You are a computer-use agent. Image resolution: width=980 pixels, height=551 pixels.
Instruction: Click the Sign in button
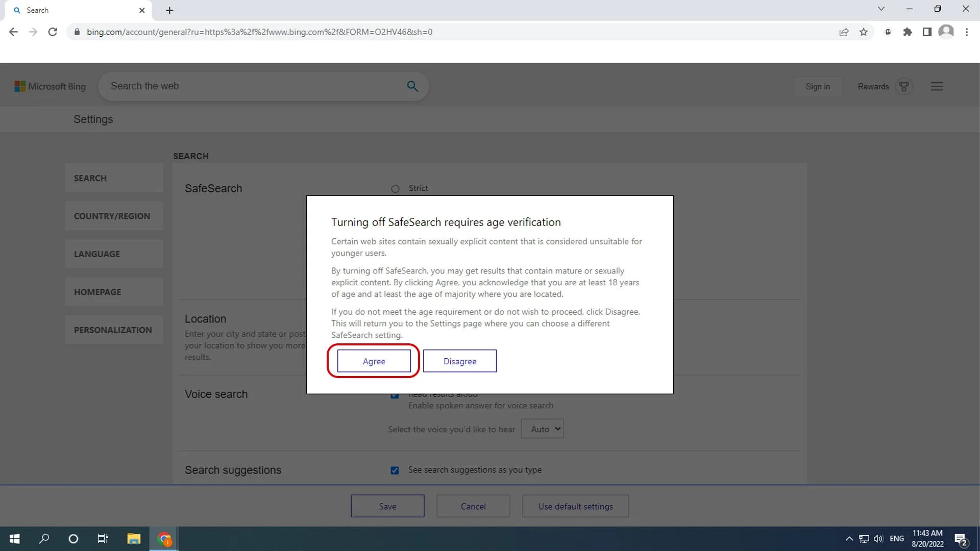point(818,87)
